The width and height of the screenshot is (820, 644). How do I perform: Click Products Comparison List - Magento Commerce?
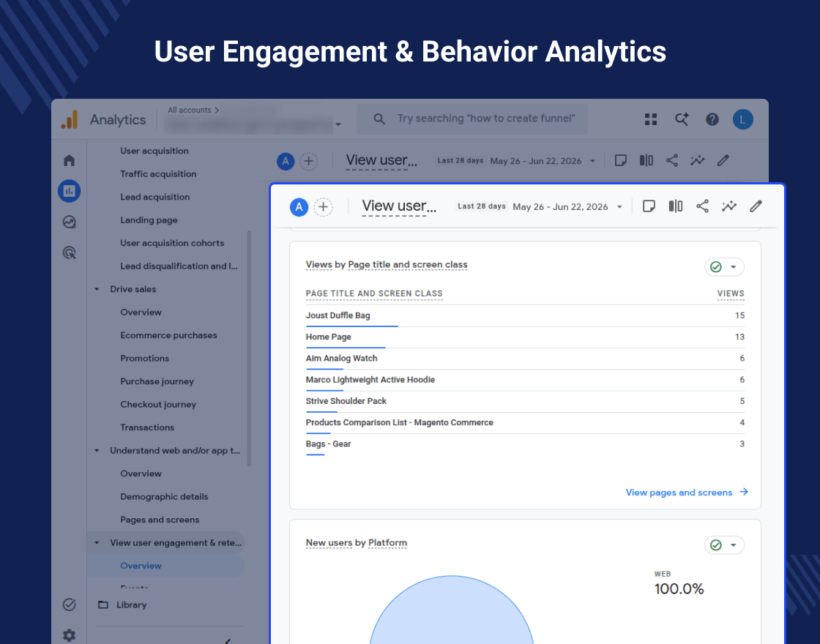(x=525, y=423)
